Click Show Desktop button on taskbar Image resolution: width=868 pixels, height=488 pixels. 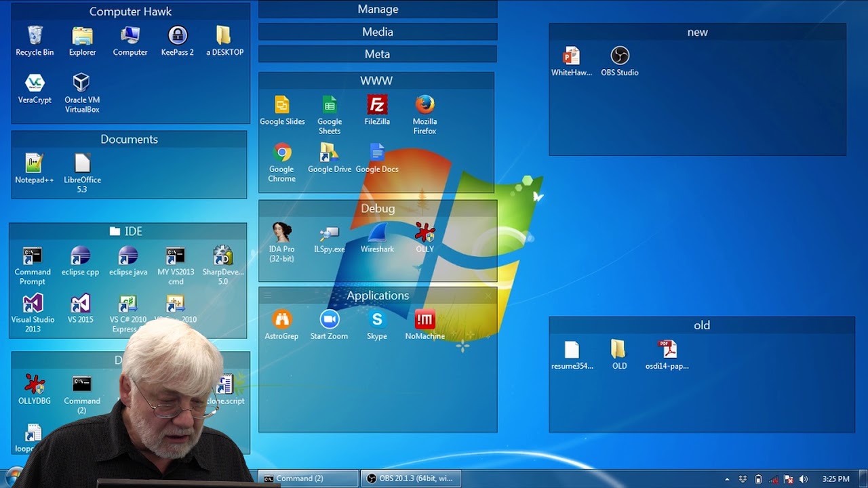863,479
